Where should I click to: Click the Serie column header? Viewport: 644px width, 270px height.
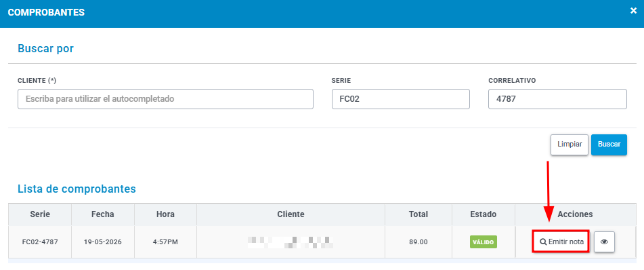pyautogui.click(x=40, y=214)
